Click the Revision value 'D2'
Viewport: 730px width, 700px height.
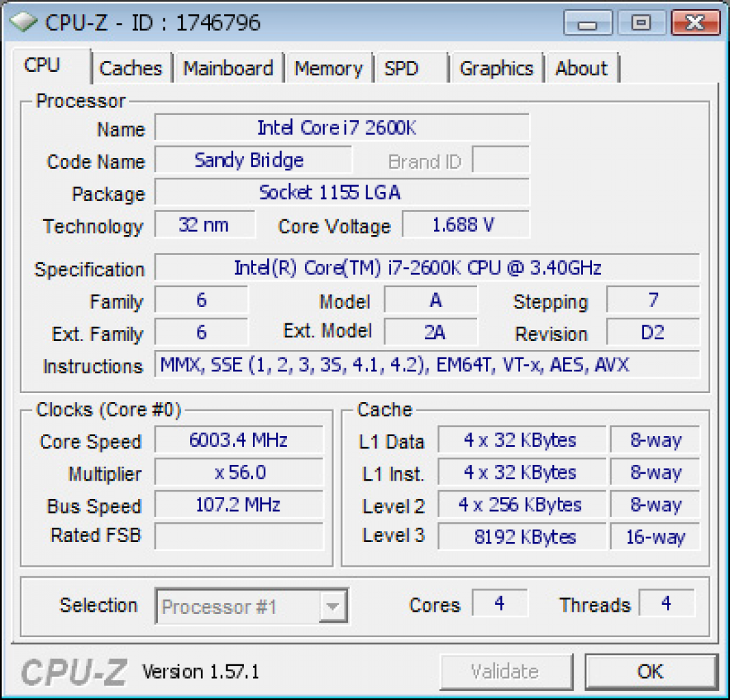point(653,332)
